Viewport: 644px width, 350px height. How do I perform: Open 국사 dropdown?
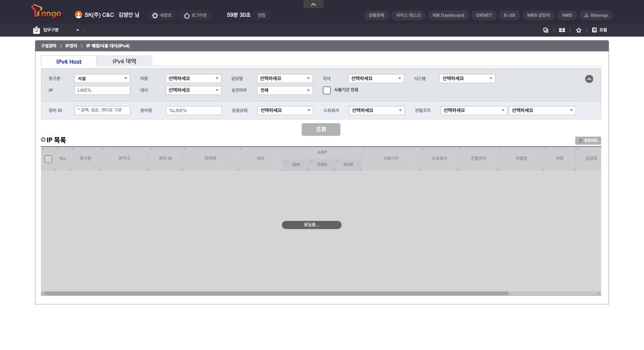pyautogui.click(x=376, y=78)
